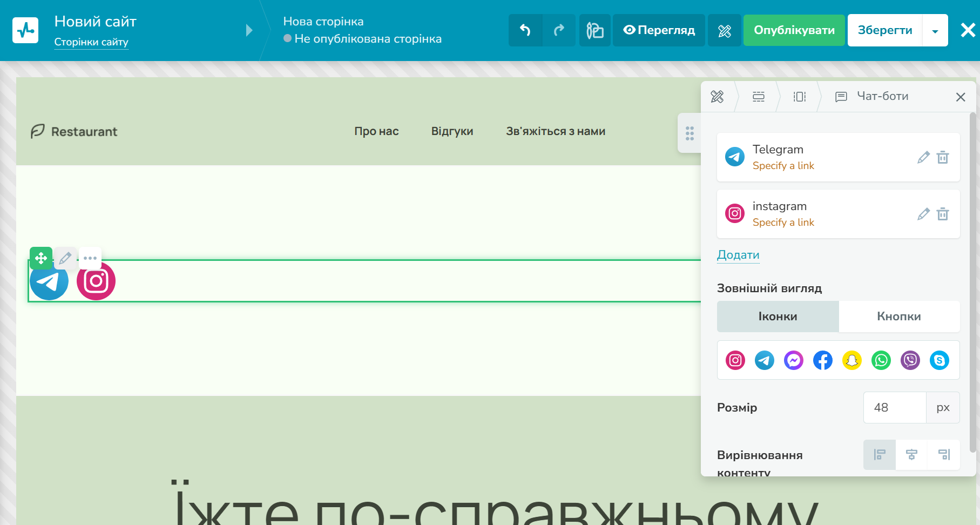Click the panel vertical scrollbar
Image resolution: width=980 pixels, height=525 pixels.
[x=973, y=282]
